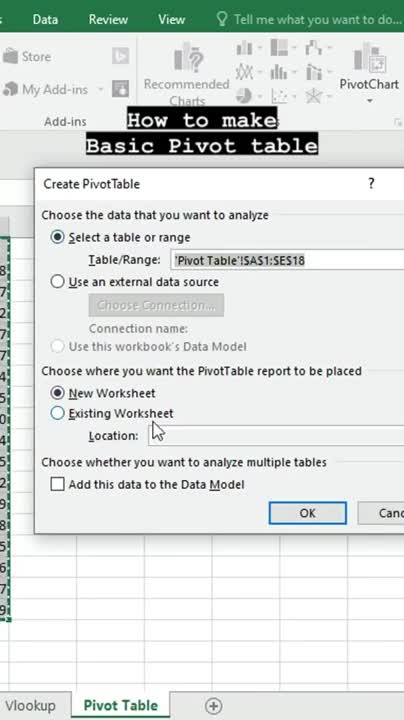
Task: Open the Data ribbon tab
Action: click(x=45, y=19)
